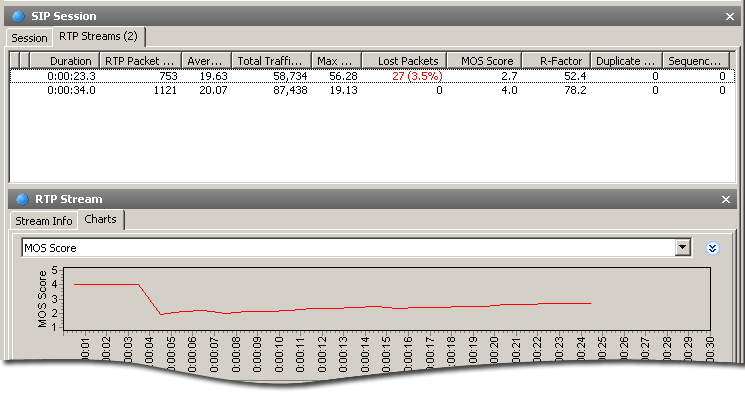
Task: Expand chart options with double-chevron icon
Action: pos(712,248)
